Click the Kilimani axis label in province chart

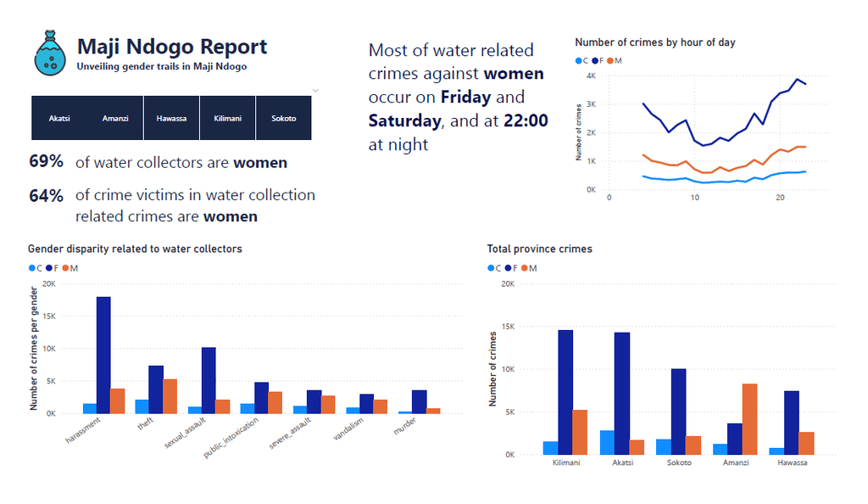565,463
